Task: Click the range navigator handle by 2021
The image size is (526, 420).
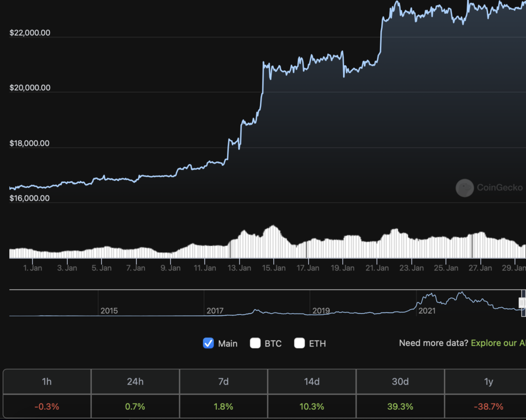Action: tap(522, 303)
